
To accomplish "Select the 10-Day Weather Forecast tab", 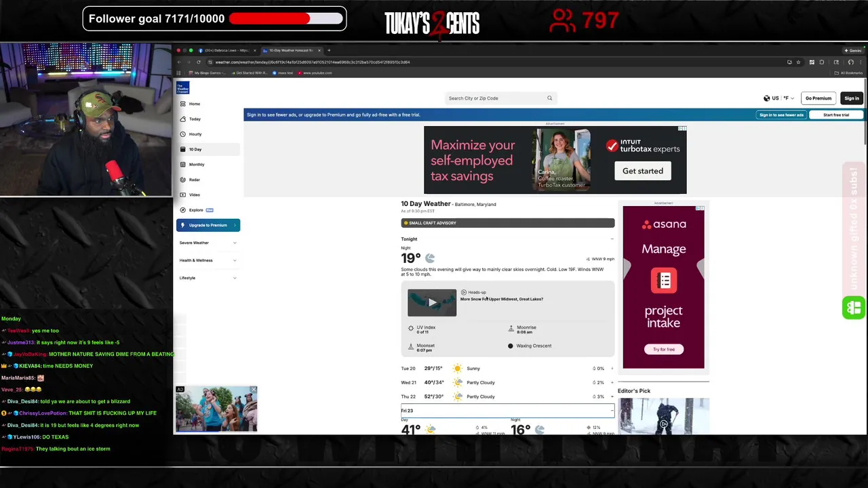I will coord(291,50).
